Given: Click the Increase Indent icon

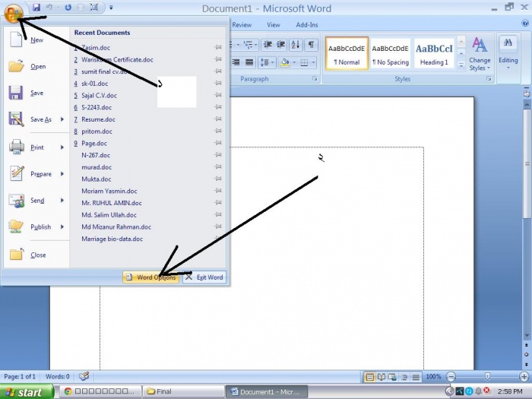Looking at the screenshot, I should (x=281, y=44).
